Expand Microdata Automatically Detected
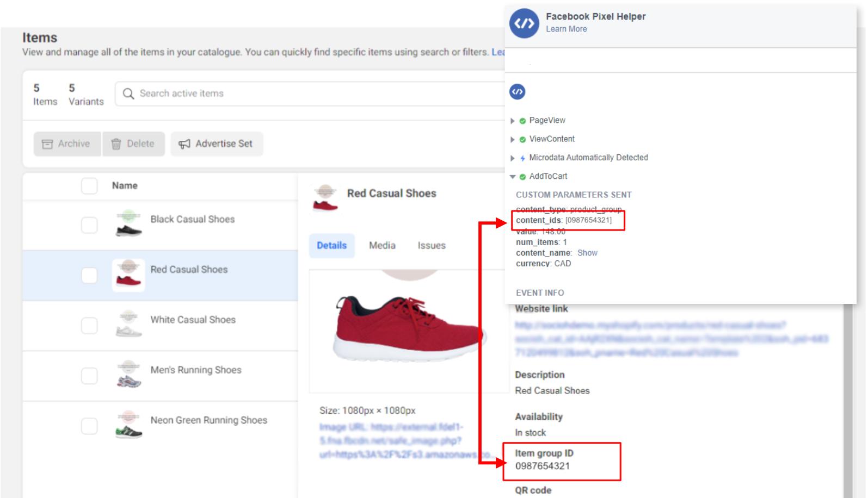 click(513, 158)
